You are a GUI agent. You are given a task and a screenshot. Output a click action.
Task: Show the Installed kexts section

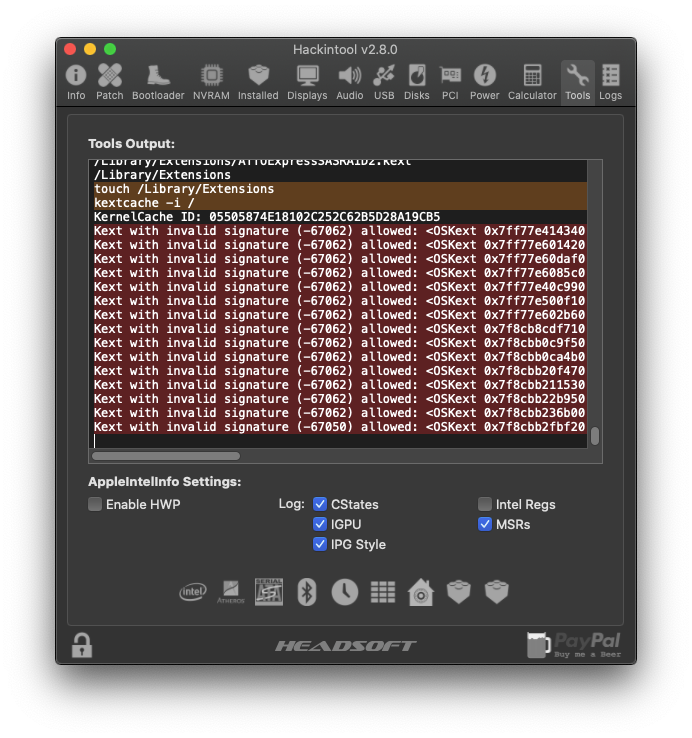click(x=258, y=82)
